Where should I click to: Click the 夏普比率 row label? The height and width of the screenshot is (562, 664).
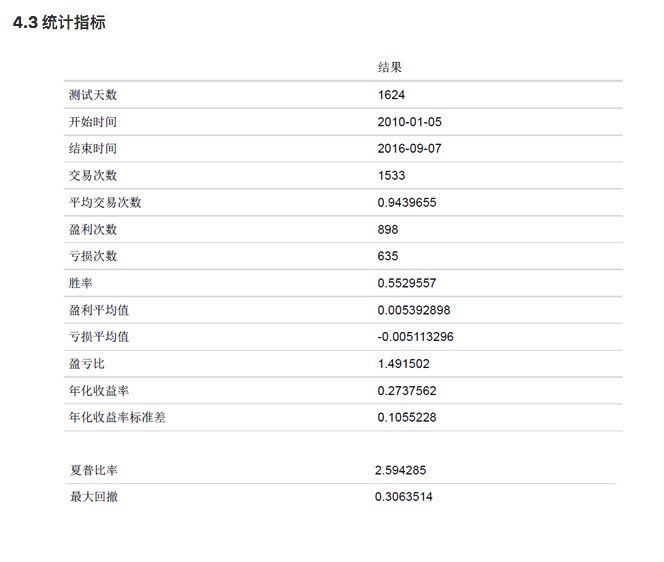tap(94, 470)
